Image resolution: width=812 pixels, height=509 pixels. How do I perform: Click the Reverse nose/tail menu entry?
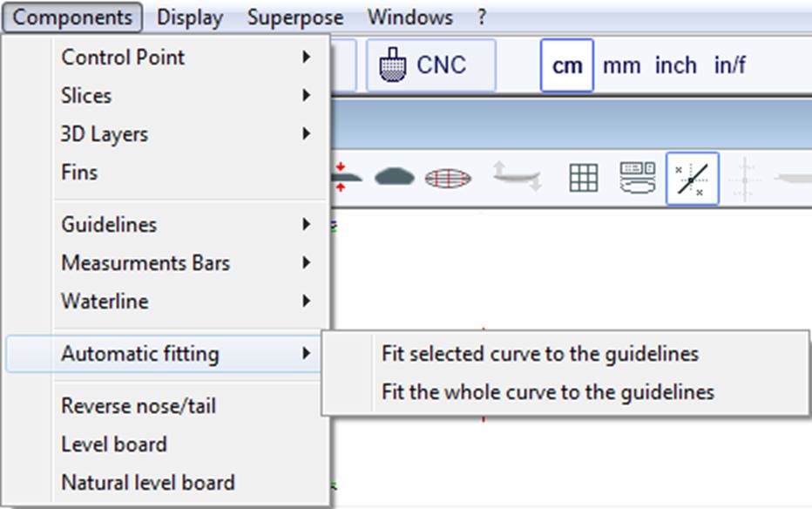tap(138, 406)
